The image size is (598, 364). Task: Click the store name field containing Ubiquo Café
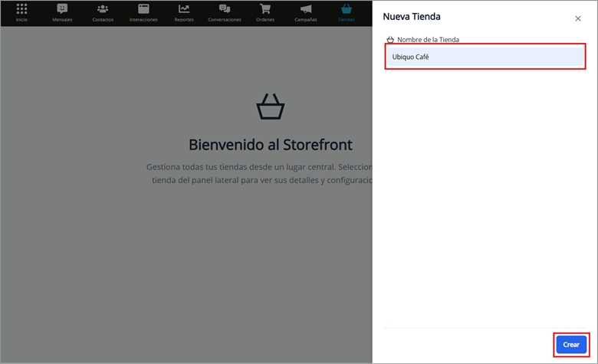[484, 57]
